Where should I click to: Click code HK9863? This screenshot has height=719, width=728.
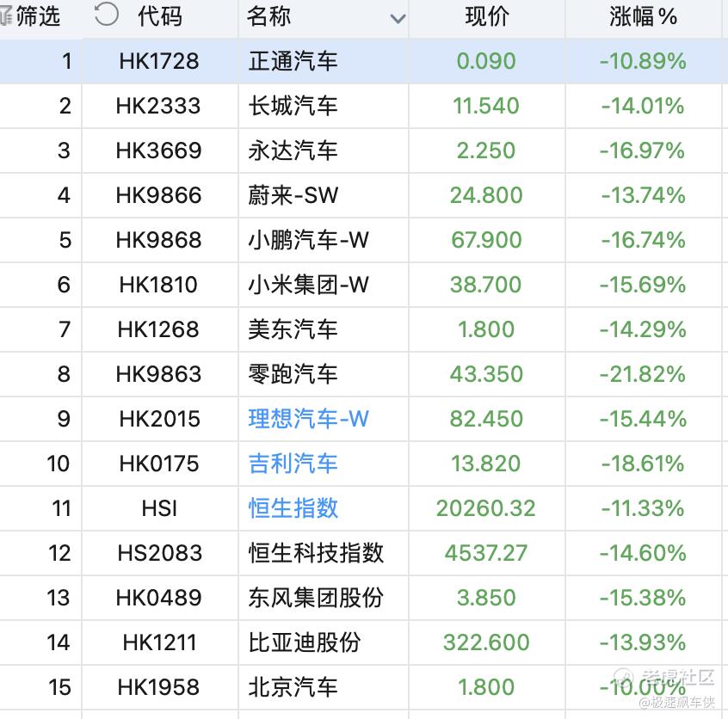(x=159, y=374)
